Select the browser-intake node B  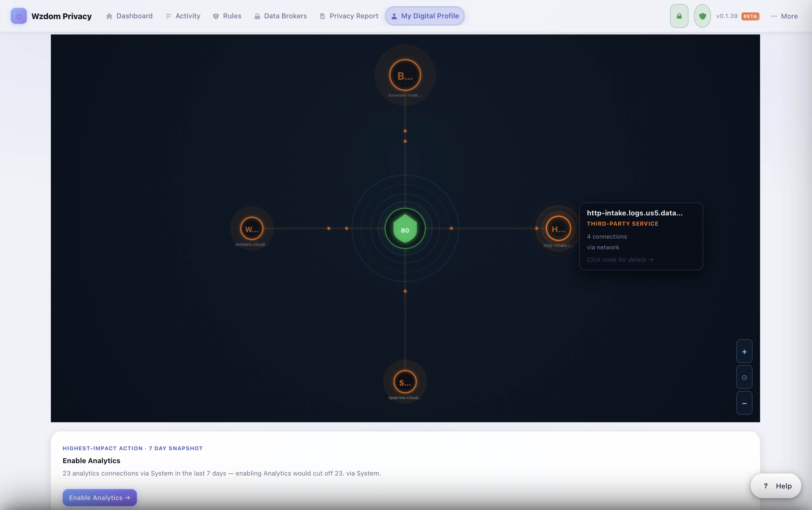click(405, 75)
